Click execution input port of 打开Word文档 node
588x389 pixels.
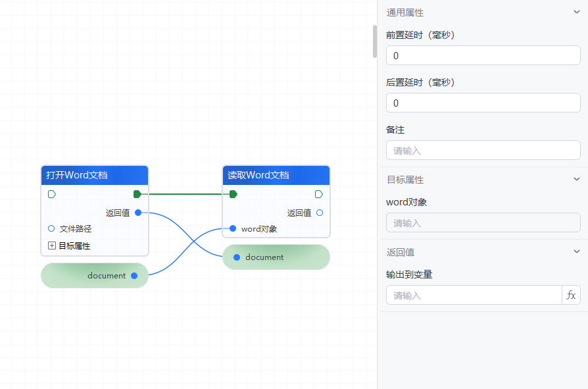pyautogui.click(x=52, y=194)
